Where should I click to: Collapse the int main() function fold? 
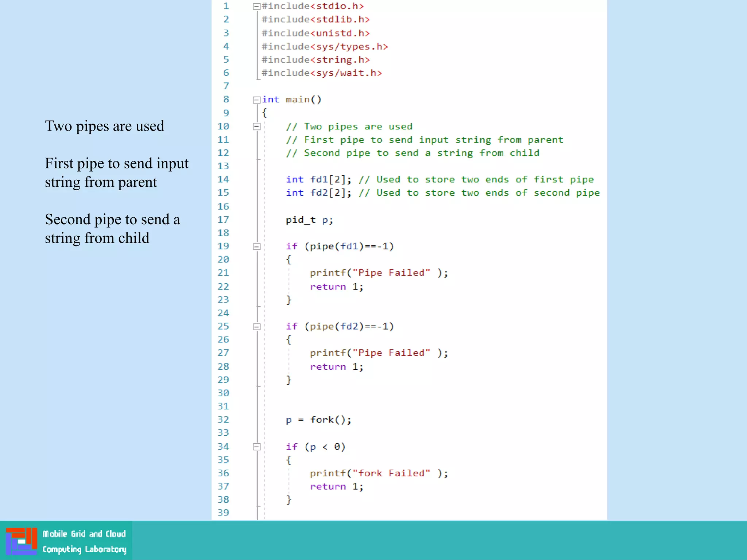click(256, 100)
